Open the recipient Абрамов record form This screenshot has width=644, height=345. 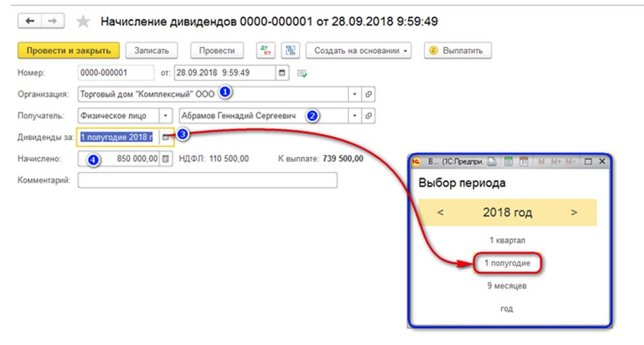[369, 116]
